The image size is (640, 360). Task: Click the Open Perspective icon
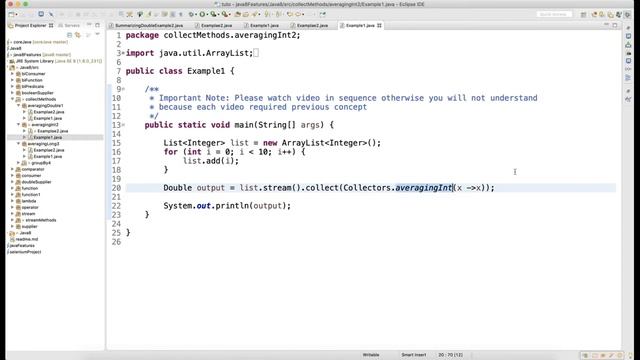click(x=583, y=15)
